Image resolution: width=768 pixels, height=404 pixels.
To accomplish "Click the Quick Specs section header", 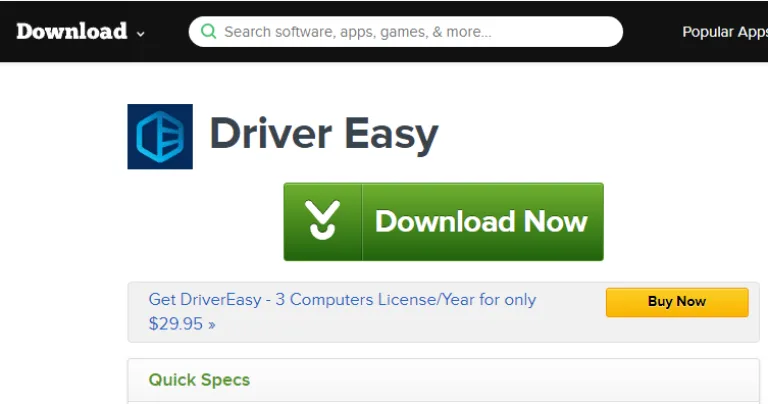I will (199, 380).
